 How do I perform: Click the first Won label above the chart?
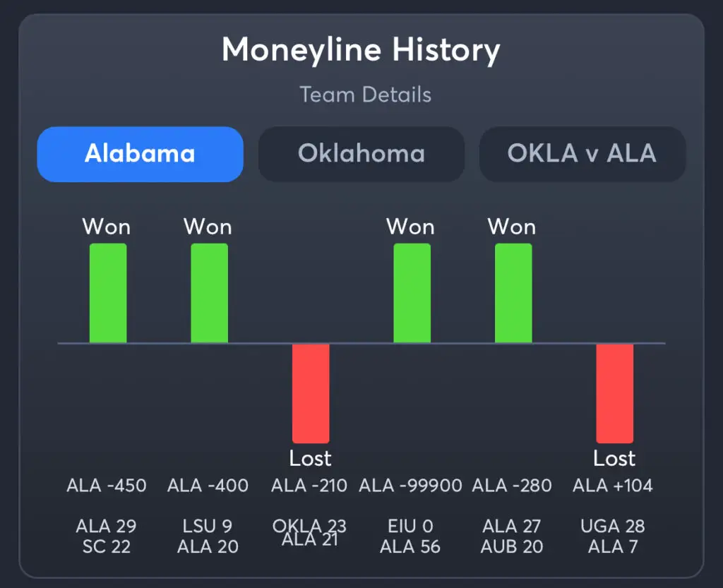click(107, 227)
